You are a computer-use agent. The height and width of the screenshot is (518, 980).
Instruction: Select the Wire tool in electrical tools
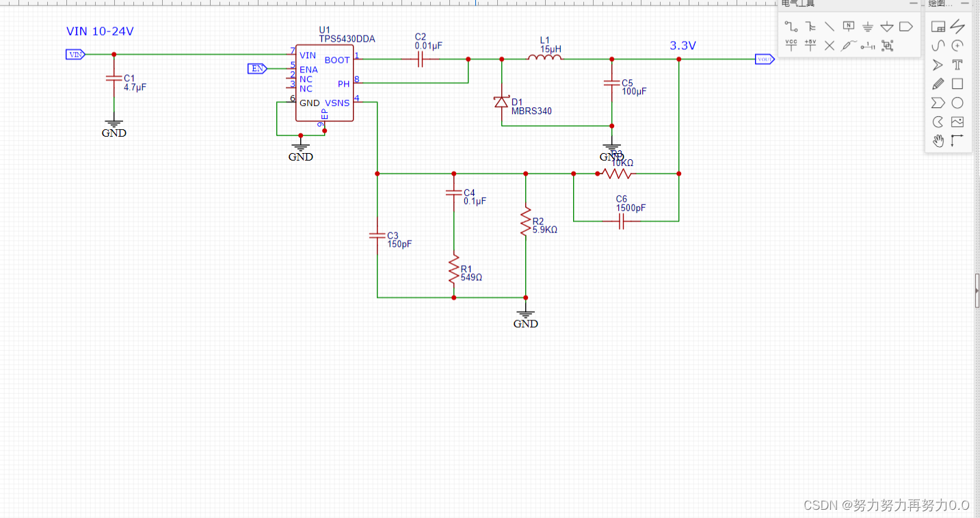[791, 27]
